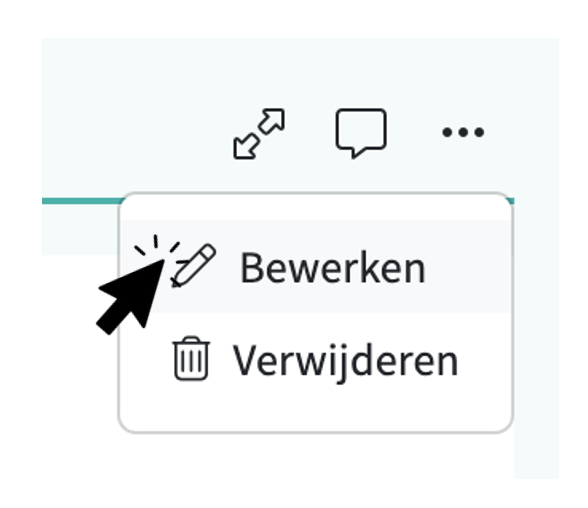Toggle the overflow menu with the three dots

pyautogui.click(x=463, y=132)
